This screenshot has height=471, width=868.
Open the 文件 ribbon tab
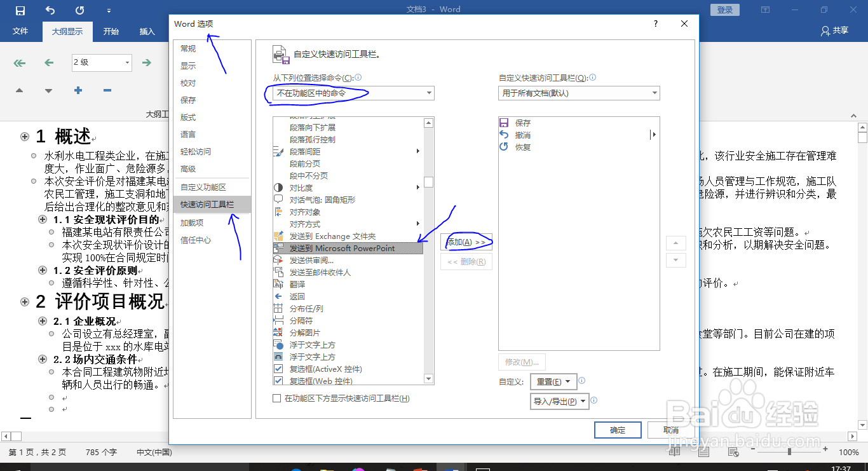[21, 31]
